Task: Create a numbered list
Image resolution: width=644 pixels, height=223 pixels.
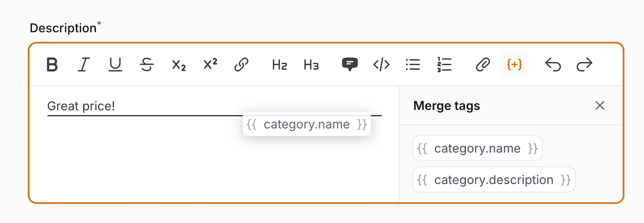Action: click(x=444, y=65)
